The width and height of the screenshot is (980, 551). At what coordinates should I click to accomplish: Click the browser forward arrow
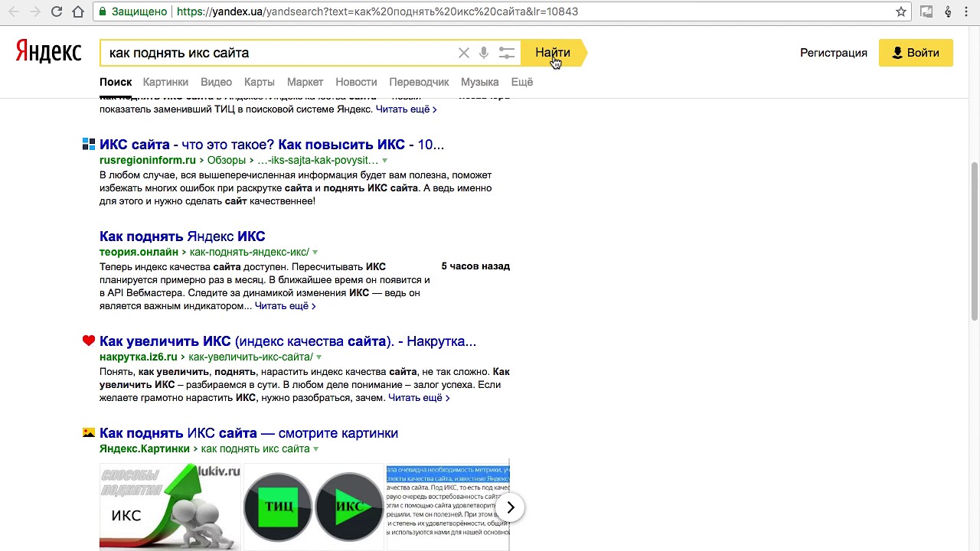tap(34, 11)
